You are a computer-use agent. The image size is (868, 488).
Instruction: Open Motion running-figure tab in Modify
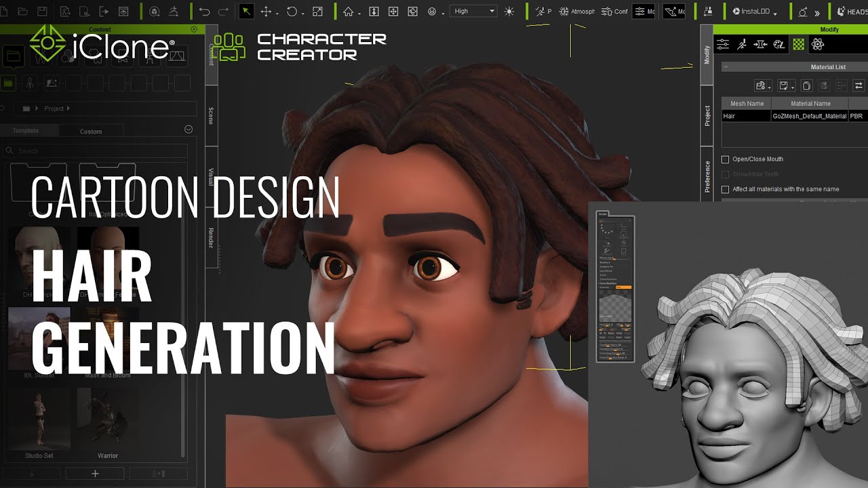coord(742,44)
